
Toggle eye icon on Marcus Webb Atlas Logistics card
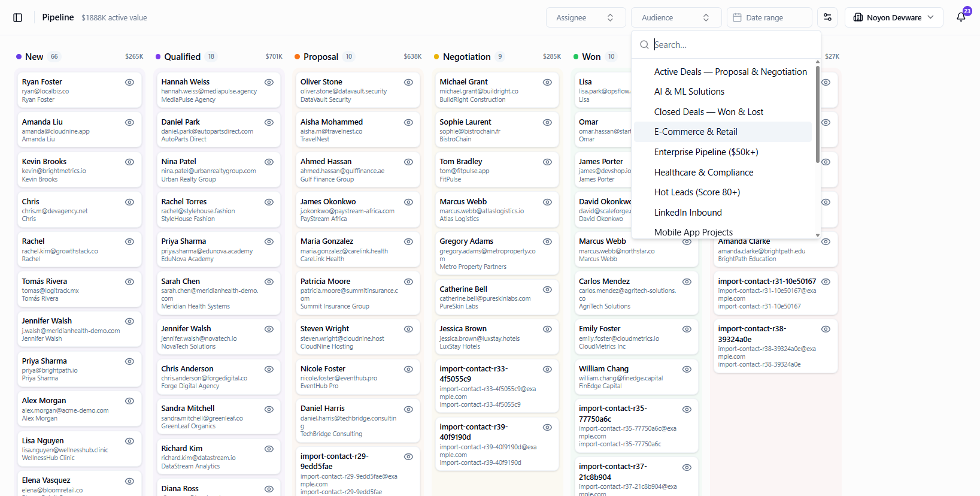[547, 202]
